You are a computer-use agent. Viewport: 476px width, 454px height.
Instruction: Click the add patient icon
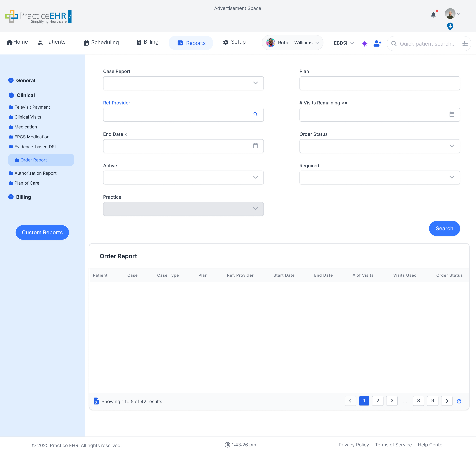(377, 43)
